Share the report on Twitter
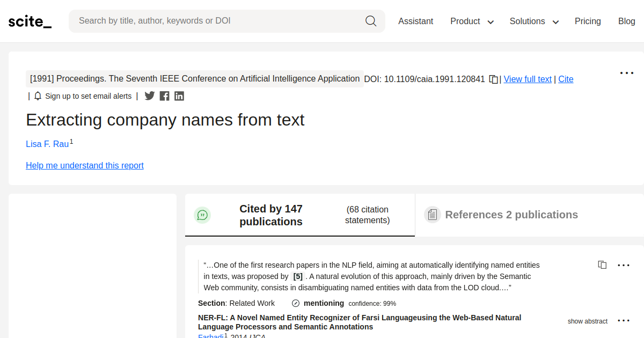 [149, 95]
